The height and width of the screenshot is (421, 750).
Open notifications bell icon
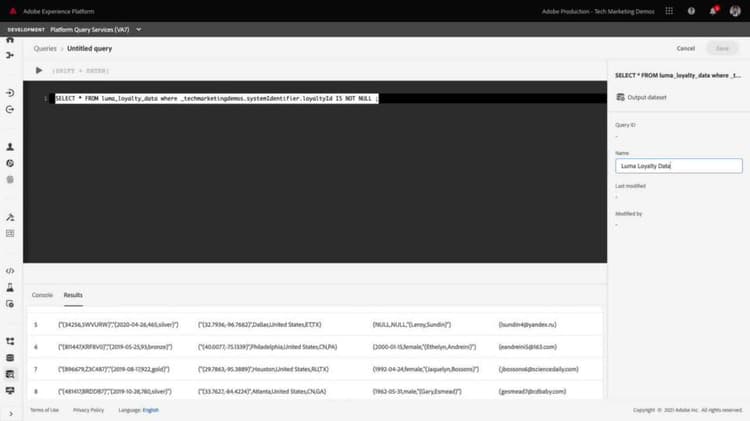click(x=713, y=11)
